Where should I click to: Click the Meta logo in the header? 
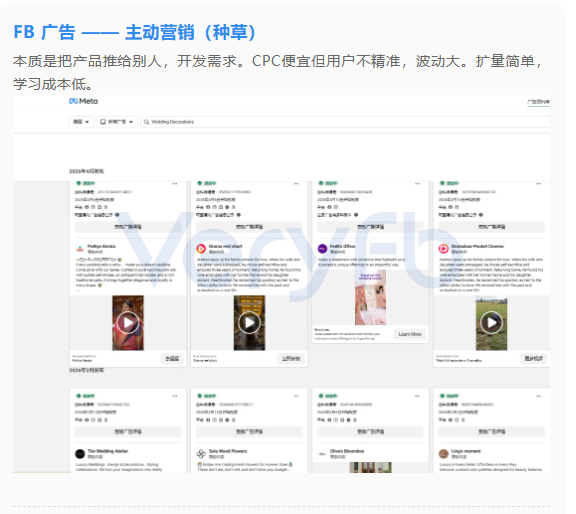click(x=83, y=101)
